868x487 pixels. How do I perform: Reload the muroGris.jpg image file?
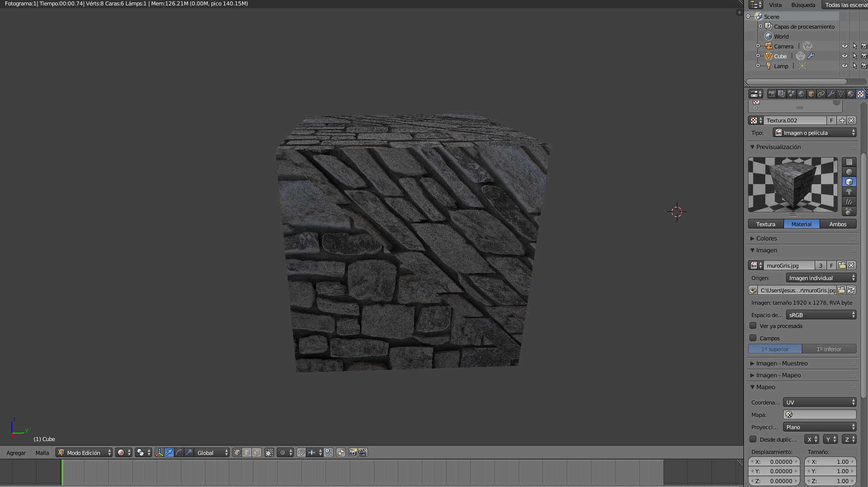tap(851, 290)
